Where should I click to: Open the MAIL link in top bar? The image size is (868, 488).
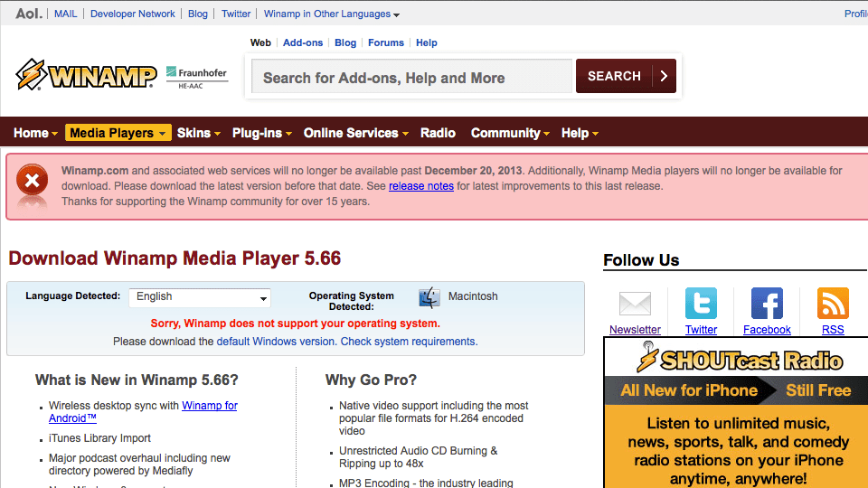pyautogui.click(x=65, y=14)
